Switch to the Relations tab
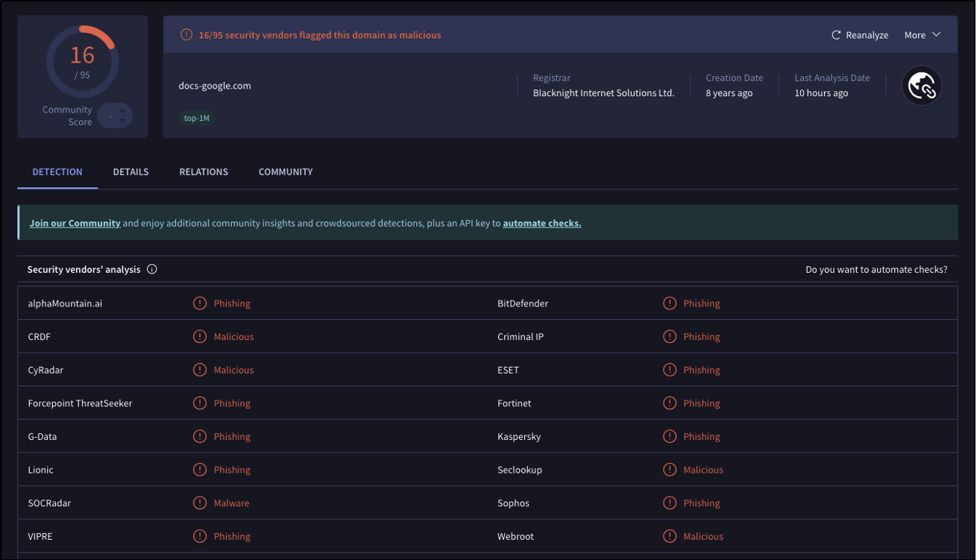Screen dimensions: 977x560 tap(204, 172)
